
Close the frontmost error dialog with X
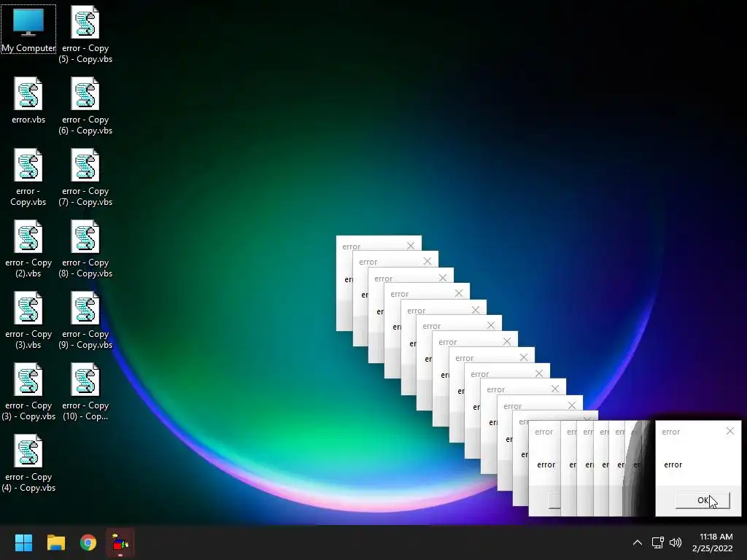point(729,431)
